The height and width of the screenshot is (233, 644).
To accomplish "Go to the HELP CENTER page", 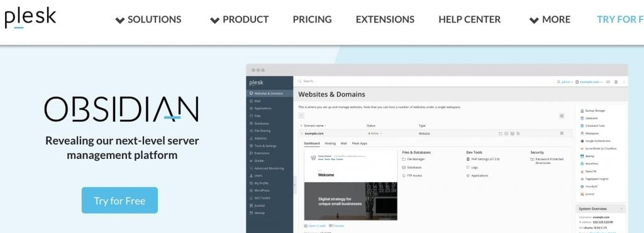I will point(469,19).
